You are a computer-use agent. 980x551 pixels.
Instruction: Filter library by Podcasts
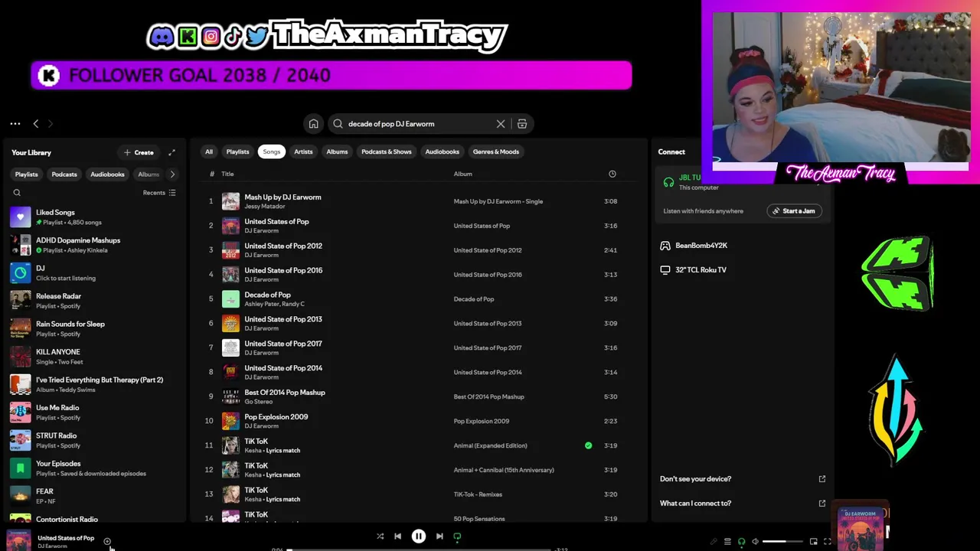click(64, 174)
